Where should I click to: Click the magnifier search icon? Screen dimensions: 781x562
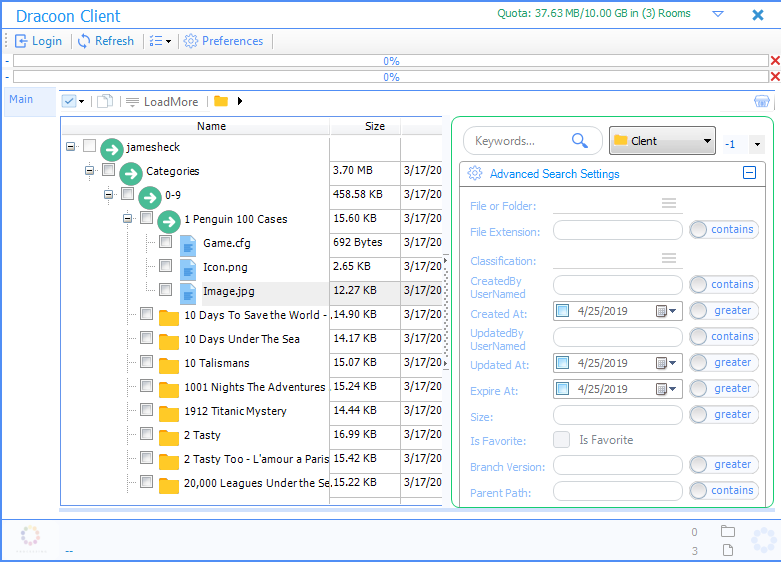click(x=580, y=141)
